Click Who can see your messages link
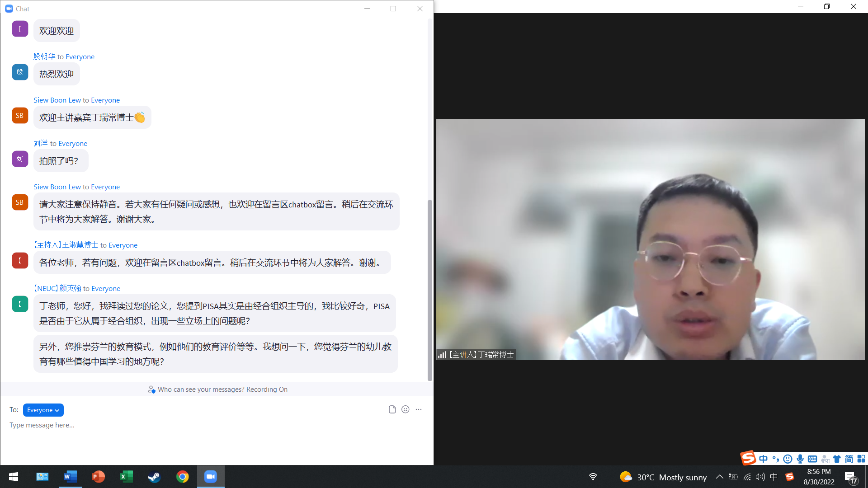The height and width of the screenshot is (488, 868). tap(201, 389)
